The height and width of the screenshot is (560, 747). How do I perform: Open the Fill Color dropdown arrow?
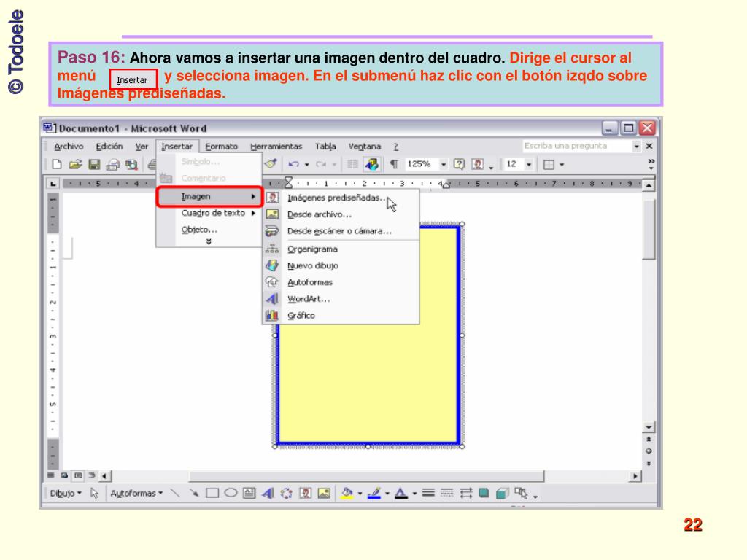coord(360,494)
